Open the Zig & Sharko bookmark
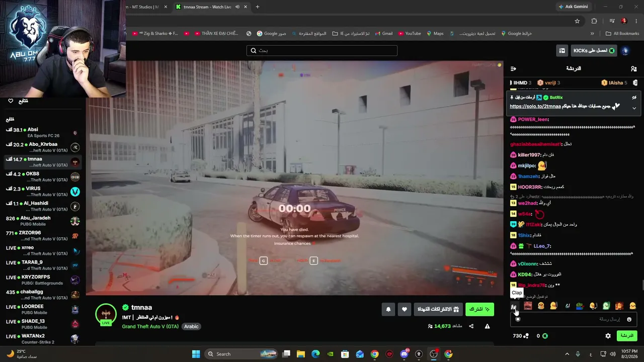The height and width of the screenshot is (362, 644). pos(155,34)
